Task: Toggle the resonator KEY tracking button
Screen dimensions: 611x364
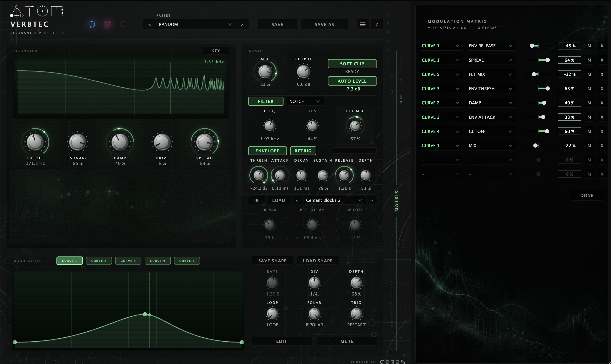Action: coord(216,51)
